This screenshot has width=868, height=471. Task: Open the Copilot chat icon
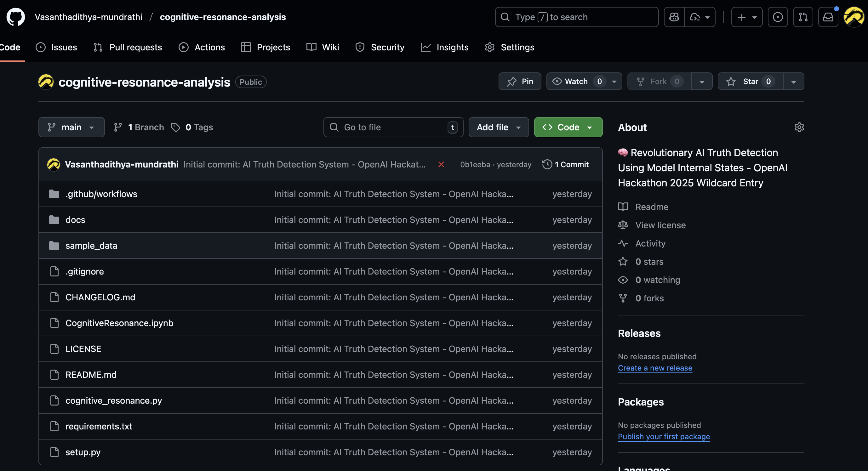tap(674, 17)
